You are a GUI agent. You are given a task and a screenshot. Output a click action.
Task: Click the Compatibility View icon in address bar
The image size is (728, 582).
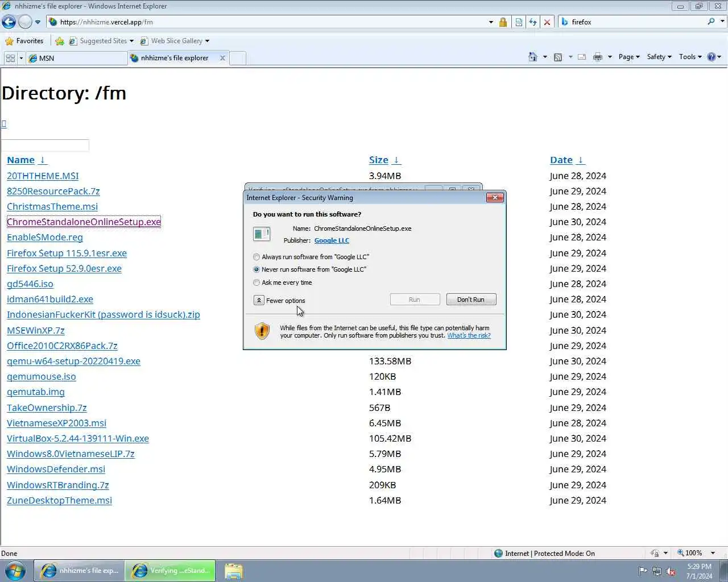click(519, 22)
